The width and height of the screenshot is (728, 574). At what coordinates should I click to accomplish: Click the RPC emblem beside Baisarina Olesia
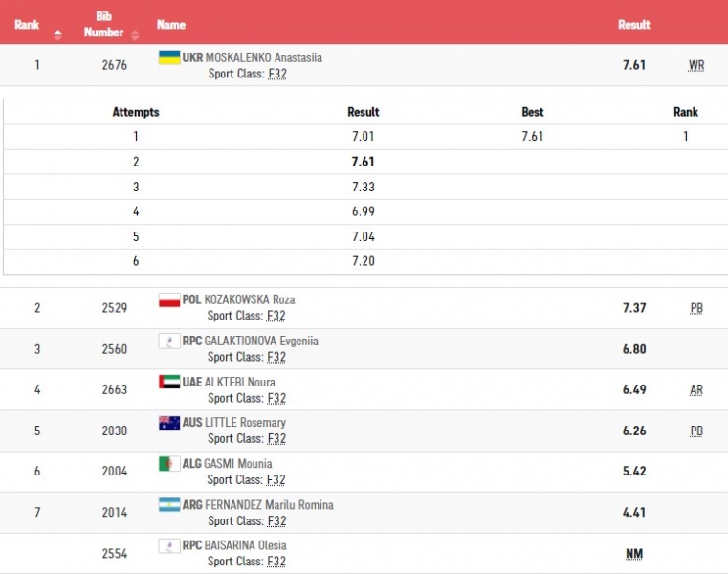168,545
